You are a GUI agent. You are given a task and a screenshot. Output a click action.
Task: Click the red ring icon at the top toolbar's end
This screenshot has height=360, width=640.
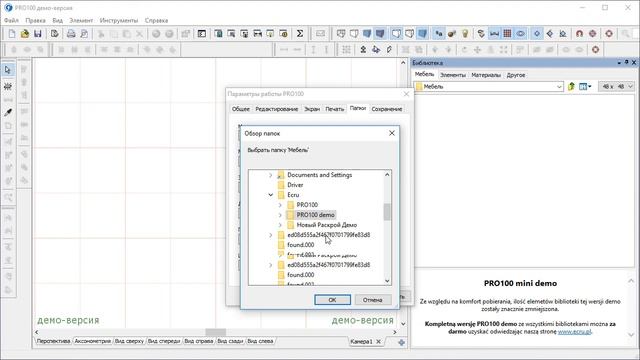(609, 33)
